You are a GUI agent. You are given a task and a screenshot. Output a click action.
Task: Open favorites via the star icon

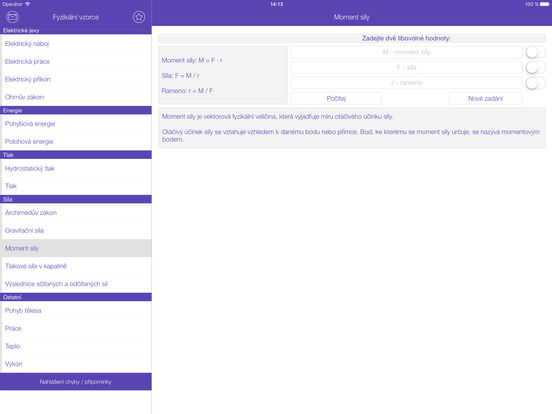coord(139,17)
